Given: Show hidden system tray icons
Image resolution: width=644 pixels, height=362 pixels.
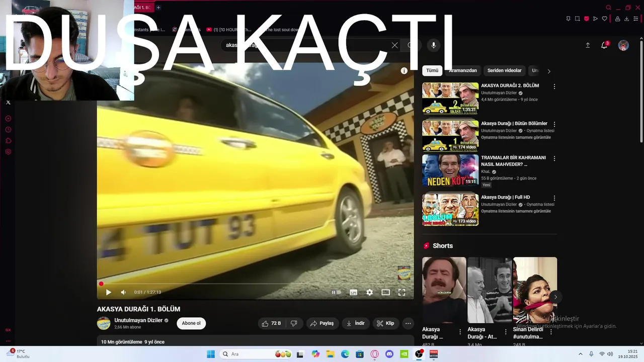Looking at the screenshot, I should tap(580, 354).
